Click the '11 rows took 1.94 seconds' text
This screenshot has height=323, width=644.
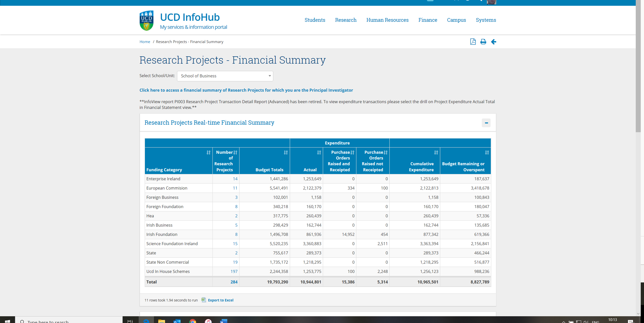tap(171, 300)
